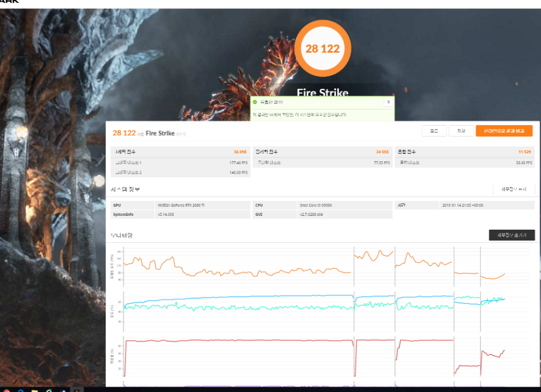Dismiss the green validation notification with X
The image size is (541, 392).
[x=388, y=102]
